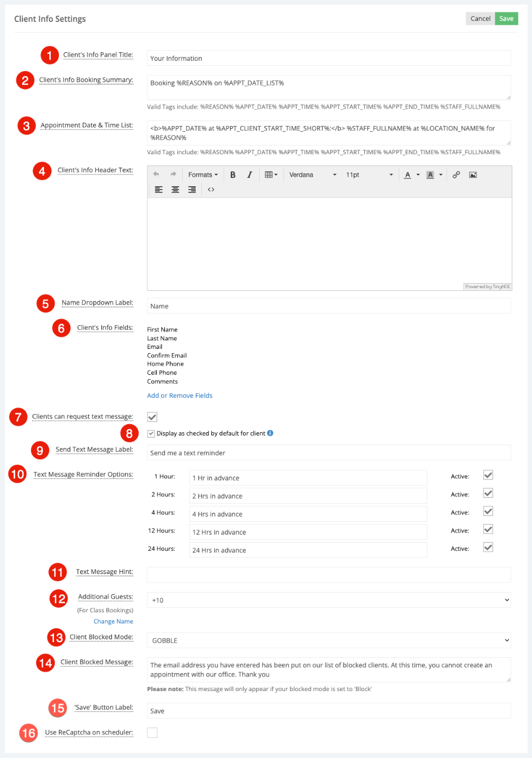Open the Formats menu in the editor

[x=202, y=174]
